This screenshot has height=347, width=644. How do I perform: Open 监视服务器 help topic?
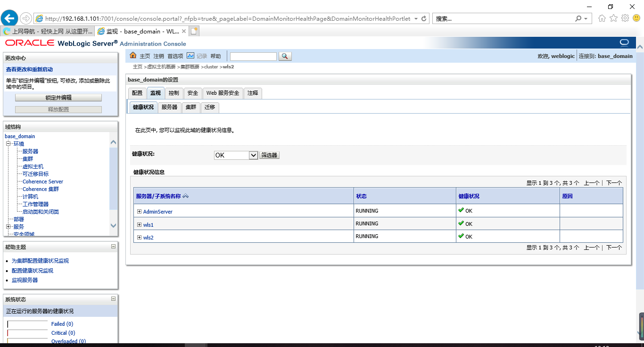click(x=25, y=280)
